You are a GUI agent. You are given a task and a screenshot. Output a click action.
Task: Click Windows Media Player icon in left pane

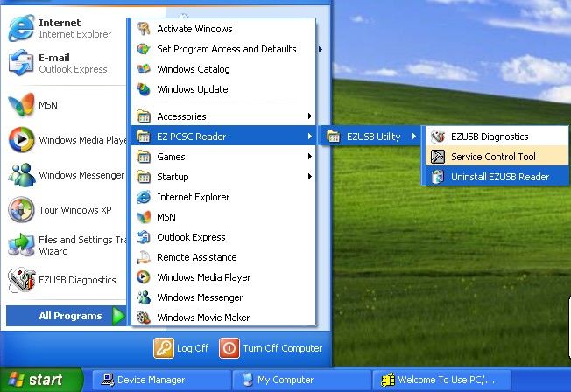[x=21, y=139]
